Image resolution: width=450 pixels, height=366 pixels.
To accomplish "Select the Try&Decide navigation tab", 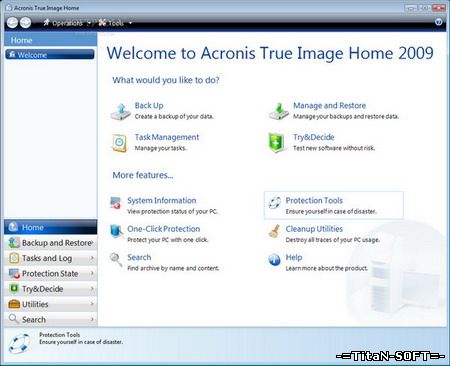I will 51,289.
